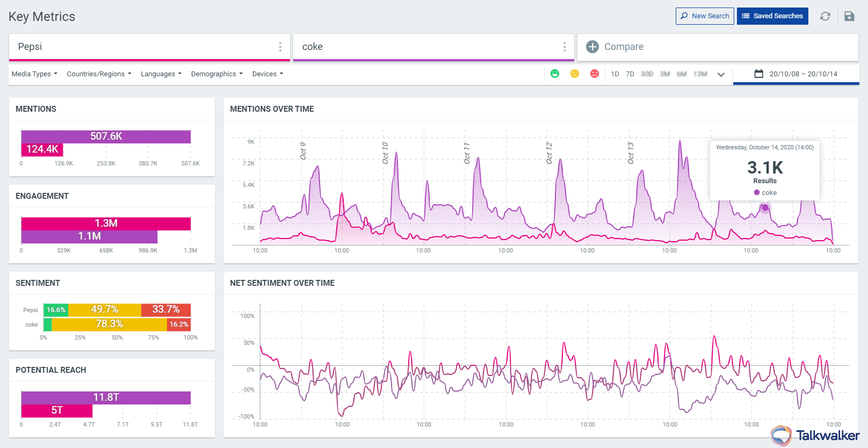Expand the time range chevron dropdown
The image size is (868, 448).
pyautogui.click(x=721, y=74)
